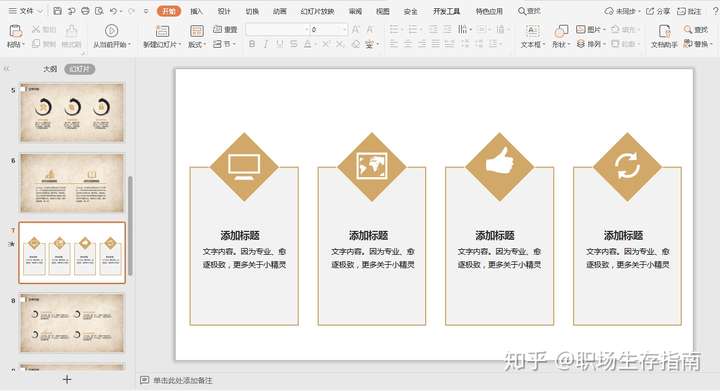Image resolution: width=720 pixels, height=391 pixels.
Task: Expand the New Slide dropdown arrow
Action: coord(179,45)
